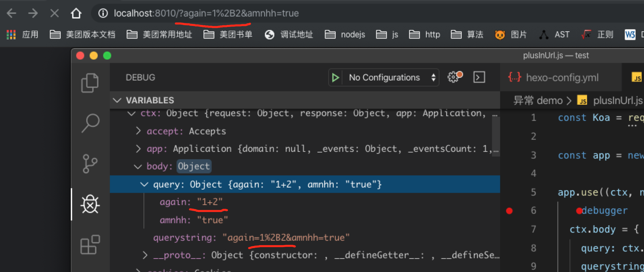Click the browser home button
Viewport: 644px width, 272px height.
point(76,13)
